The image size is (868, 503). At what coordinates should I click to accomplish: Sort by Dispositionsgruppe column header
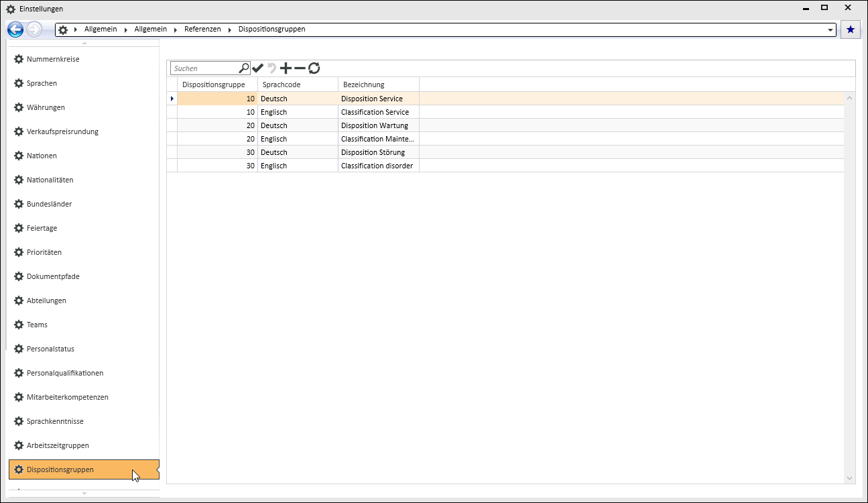pyautogui.click(x=217, y=85)
